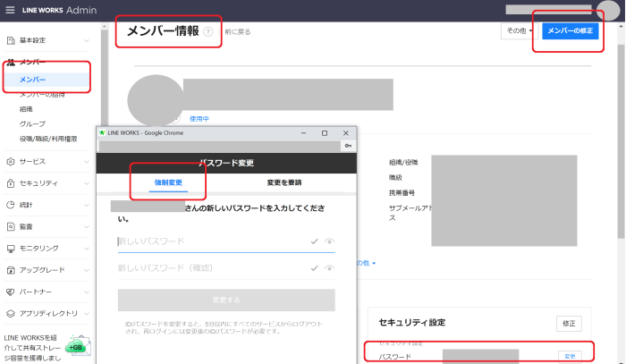Show password in 新しいパスワード(確認) field
Viewport: 626px width, 364px height.
(329, 268)
